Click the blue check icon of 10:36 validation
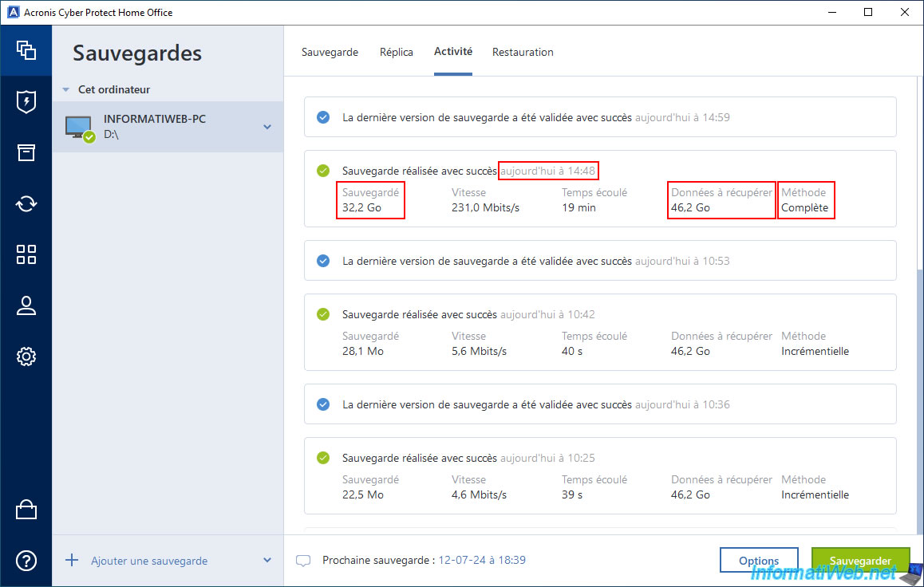Viewport: 924px width, 587px height. 323,404
